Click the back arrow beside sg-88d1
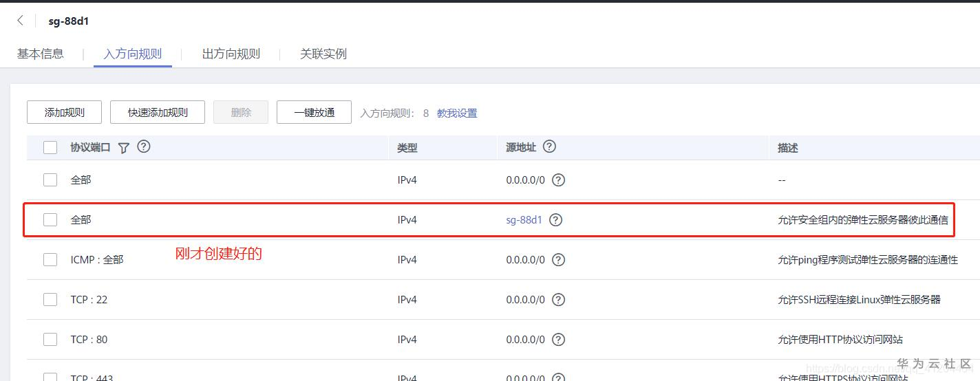Viewport: 980px width, 381px height. 20,21
